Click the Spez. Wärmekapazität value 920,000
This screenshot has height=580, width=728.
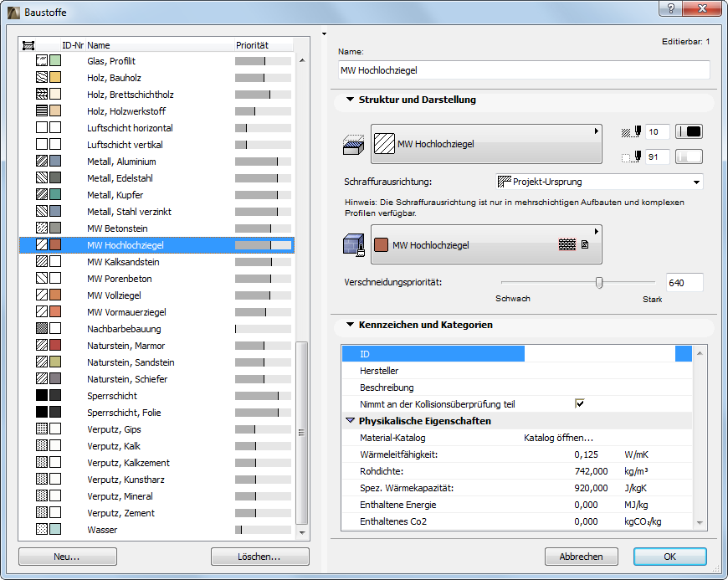point(591,488)
